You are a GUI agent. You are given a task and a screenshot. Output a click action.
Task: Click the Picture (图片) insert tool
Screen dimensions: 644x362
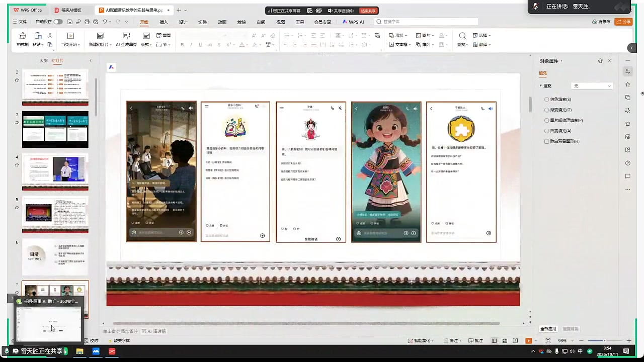click(426, 36)
